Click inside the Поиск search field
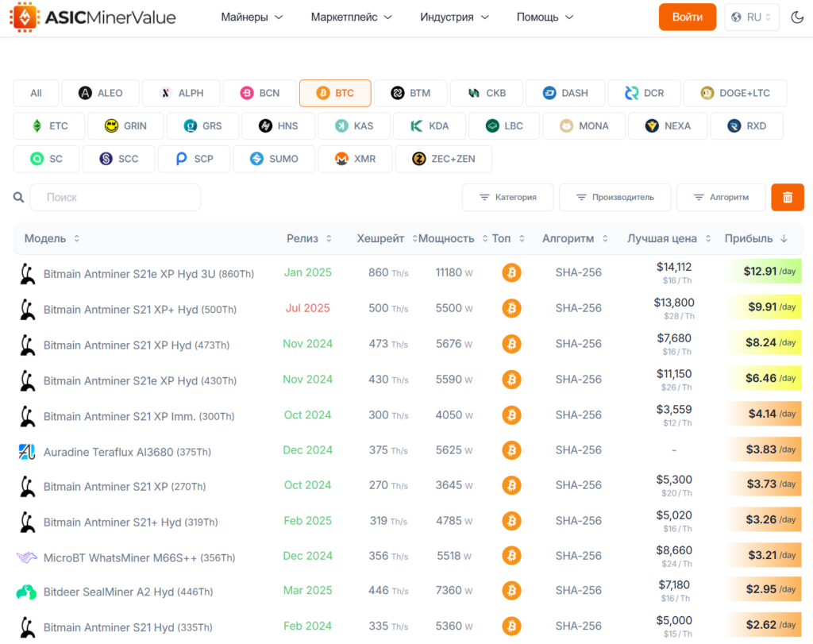Image resolution: width=813 pixels, height=644 pixels. 115,197
